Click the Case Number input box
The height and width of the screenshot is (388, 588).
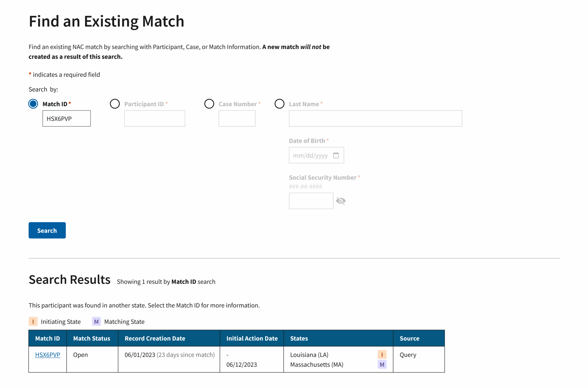(237, 118)
